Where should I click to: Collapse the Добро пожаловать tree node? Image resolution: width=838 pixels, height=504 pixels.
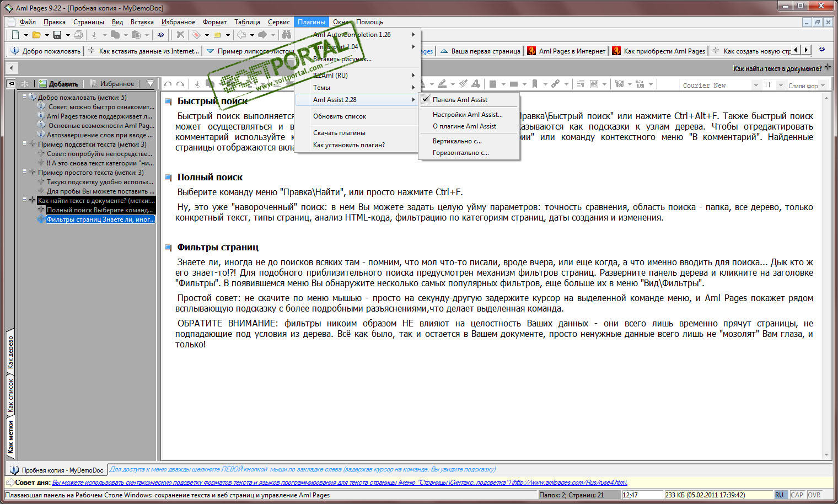tap(25, 96)
